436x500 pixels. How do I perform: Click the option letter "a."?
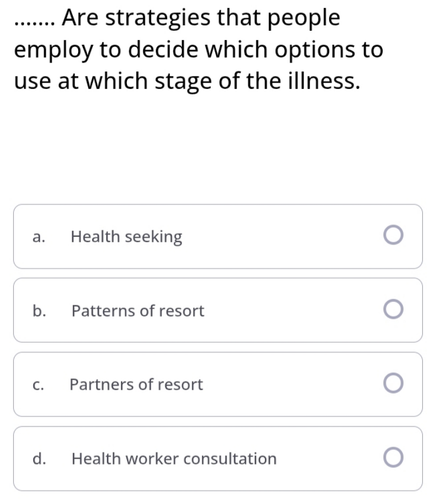coord(39,237)
